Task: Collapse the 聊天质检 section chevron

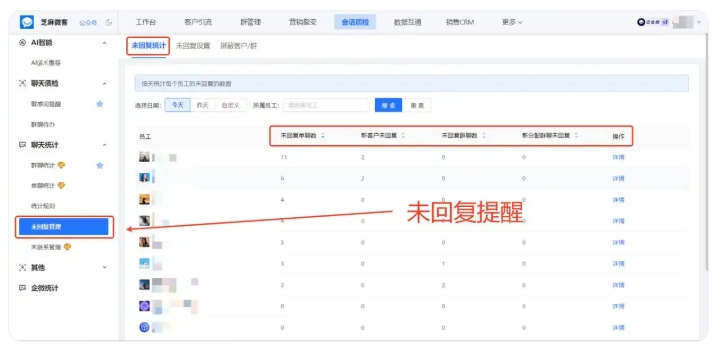Action: 105,84
